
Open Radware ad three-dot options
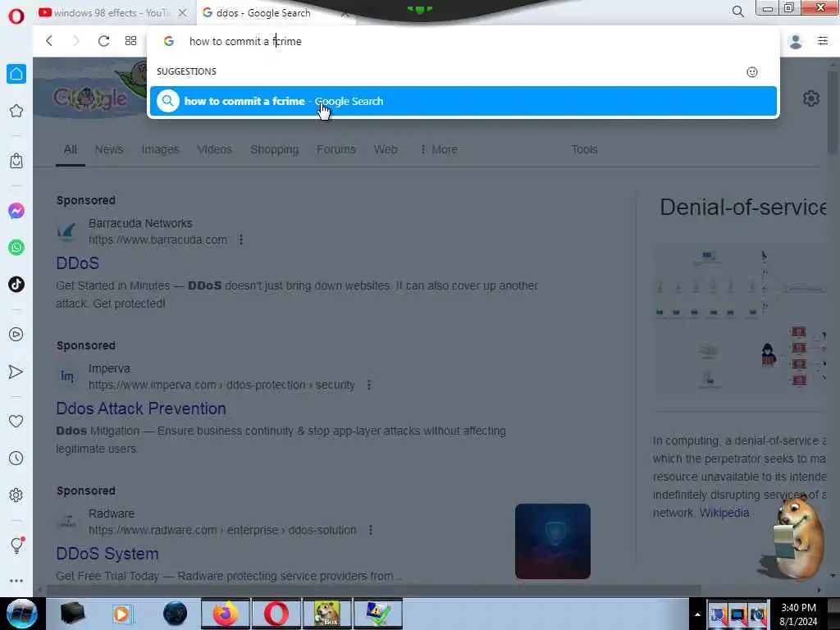coord(371,530)
